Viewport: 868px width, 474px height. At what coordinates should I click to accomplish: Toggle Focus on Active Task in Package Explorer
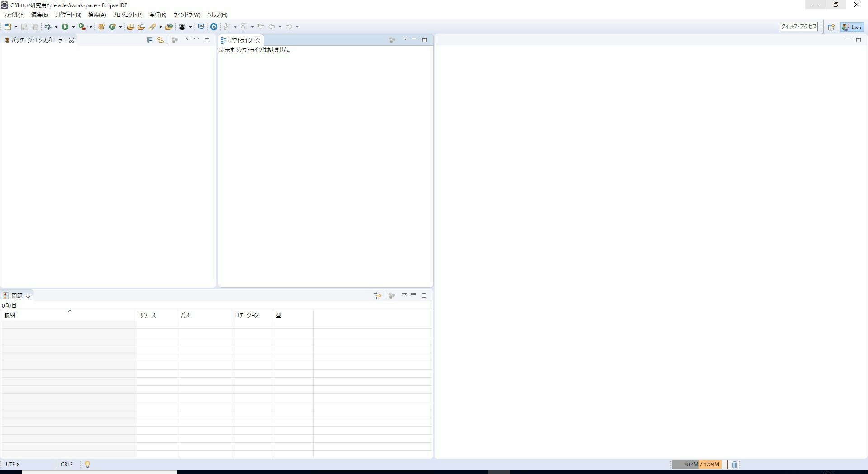click(175, 40)
